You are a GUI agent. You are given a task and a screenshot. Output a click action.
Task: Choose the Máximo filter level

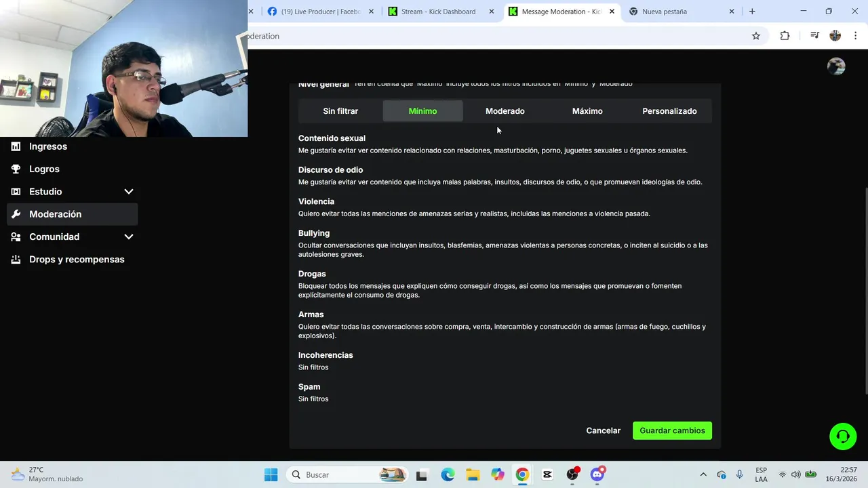tap(587, 111)
